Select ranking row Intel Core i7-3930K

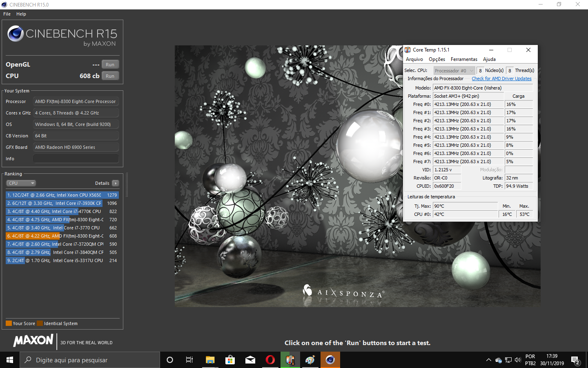[62, 203]
